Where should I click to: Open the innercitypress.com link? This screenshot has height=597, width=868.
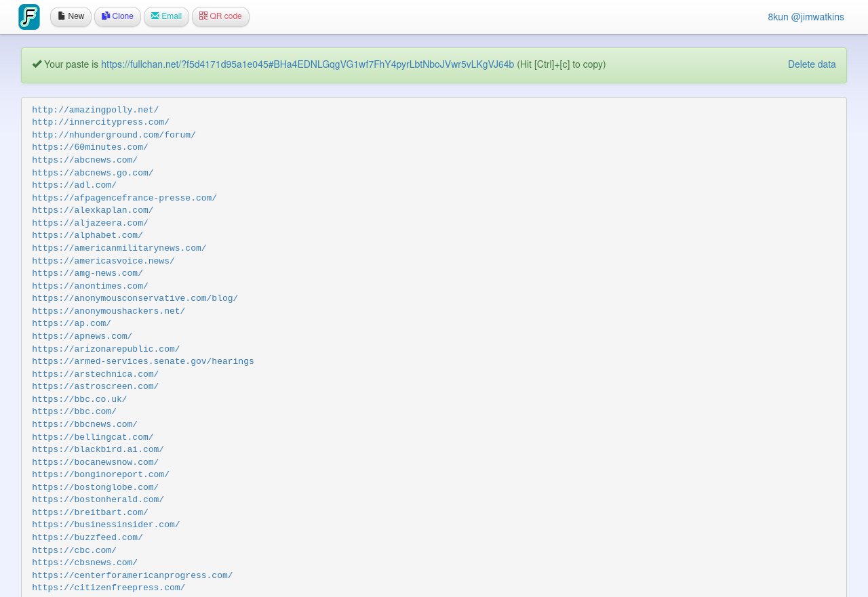point(100,123)
